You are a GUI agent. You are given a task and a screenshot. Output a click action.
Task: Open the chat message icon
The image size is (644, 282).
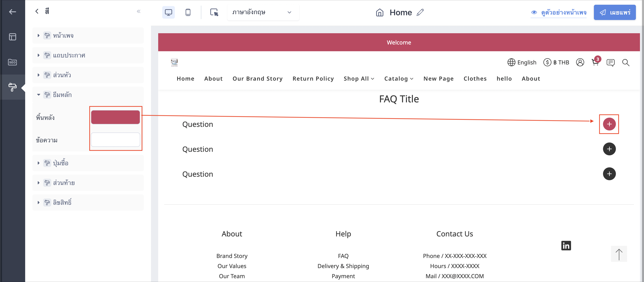pyautogui.click(x=611, y=62)
